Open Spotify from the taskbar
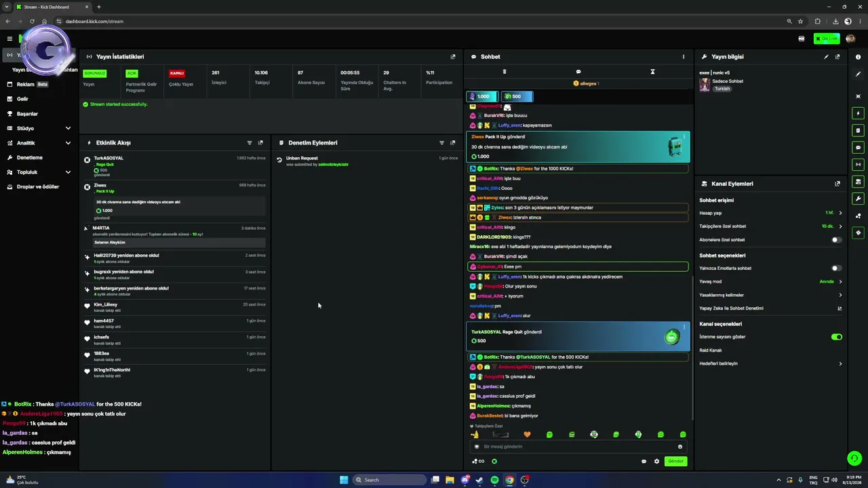The width and height of the screenshot is (868, 488). pos(494,480)
